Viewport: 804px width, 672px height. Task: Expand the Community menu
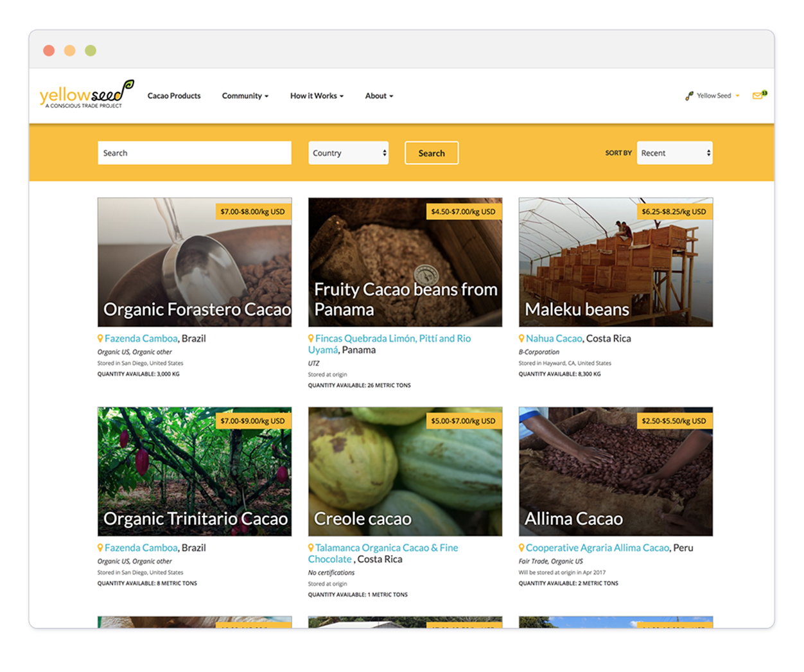245,96
